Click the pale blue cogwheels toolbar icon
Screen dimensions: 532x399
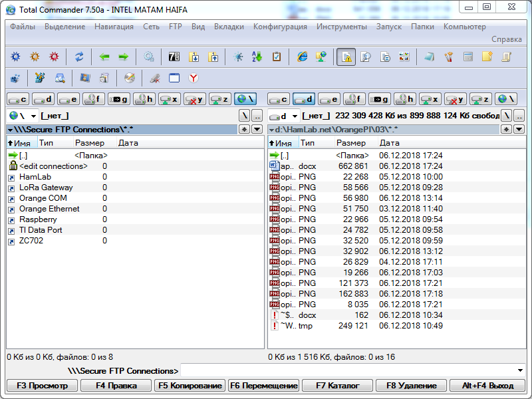click(x=148, y=57)
